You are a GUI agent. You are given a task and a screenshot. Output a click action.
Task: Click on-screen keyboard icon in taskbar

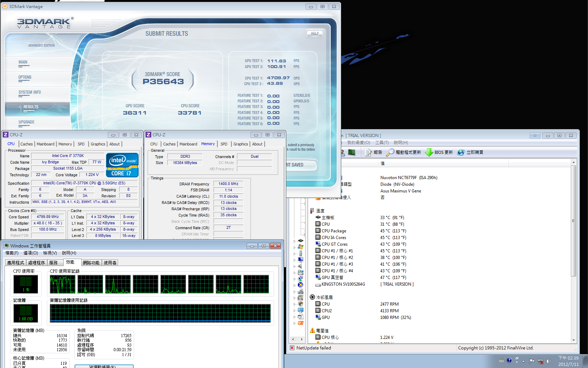[502, 361]
